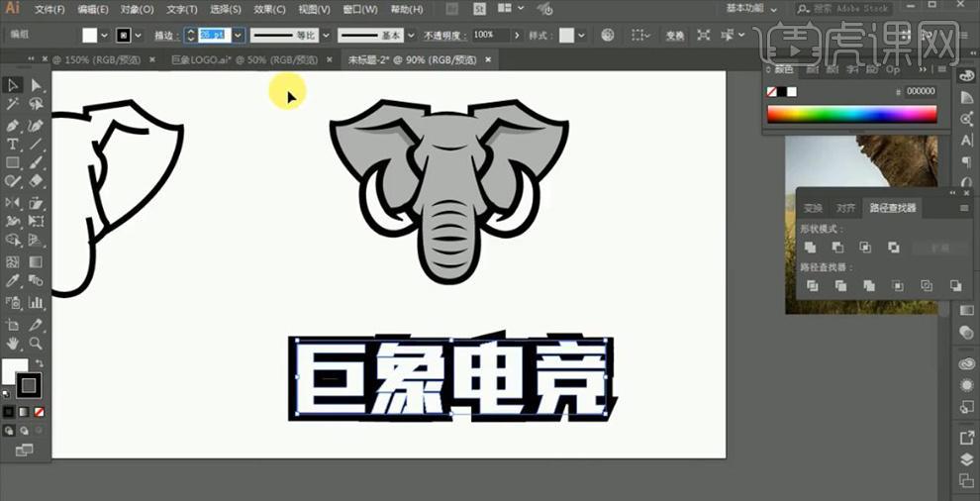Expand opacity slider arrow next to 100%
This screenshot has width=980, height=501.
[x=517, y=36]
